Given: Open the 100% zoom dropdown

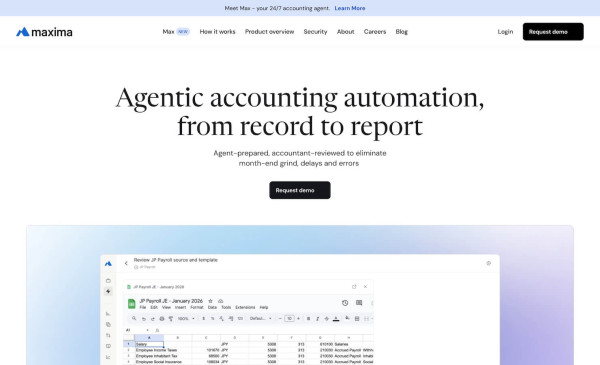Looking at the screenshot, I should point(186,318).
